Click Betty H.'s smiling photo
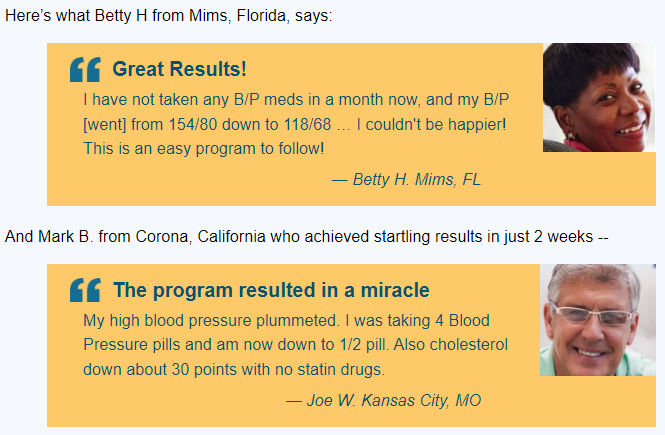665x435 pixels. tap(599, 98)
